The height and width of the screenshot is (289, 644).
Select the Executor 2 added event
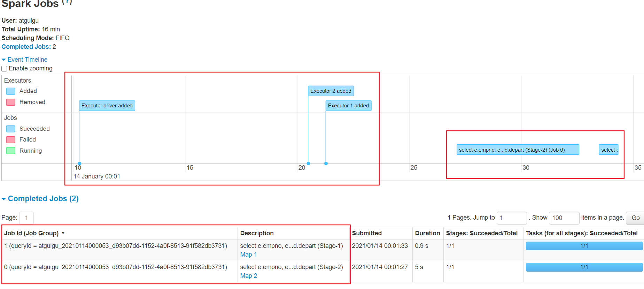point(331,91)
